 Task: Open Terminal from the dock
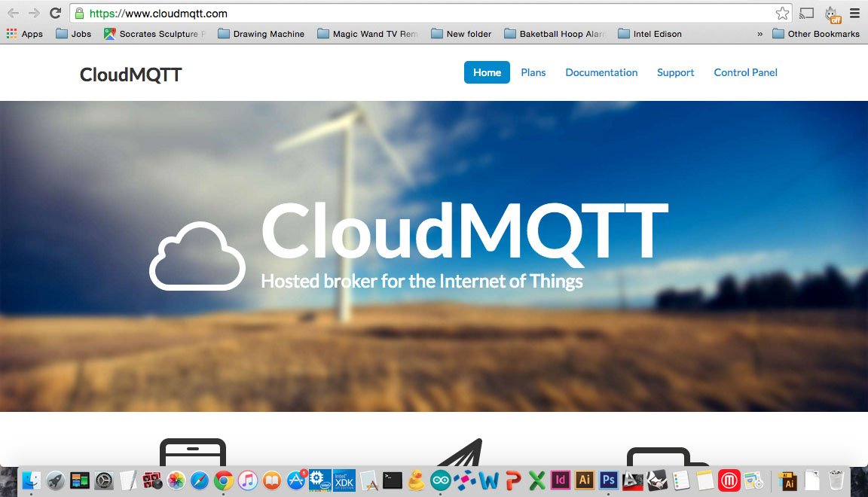(393, 480)
